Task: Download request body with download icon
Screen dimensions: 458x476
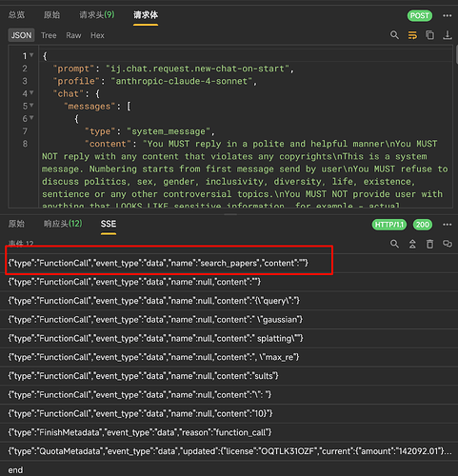Action: pos(448,35)
